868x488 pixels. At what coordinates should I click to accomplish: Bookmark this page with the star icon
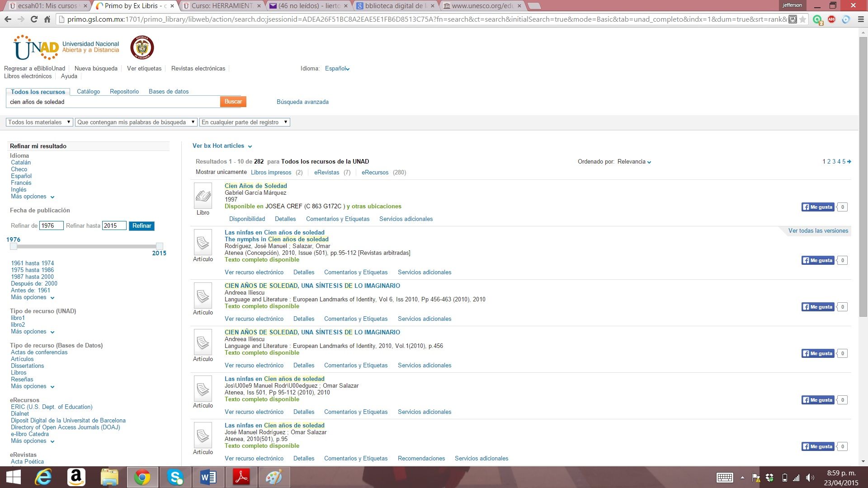pos(803,19)
